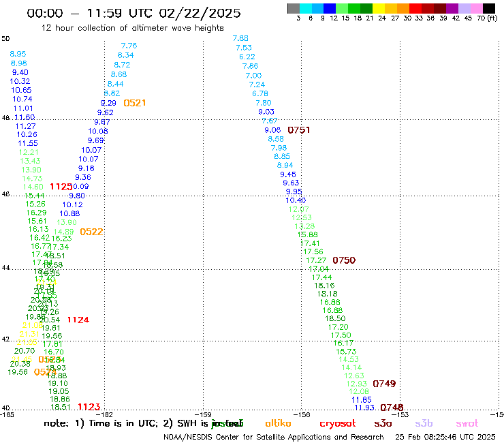Click the orange time label 0522
This screenshot has width=504, height=443.
point(92,232)
